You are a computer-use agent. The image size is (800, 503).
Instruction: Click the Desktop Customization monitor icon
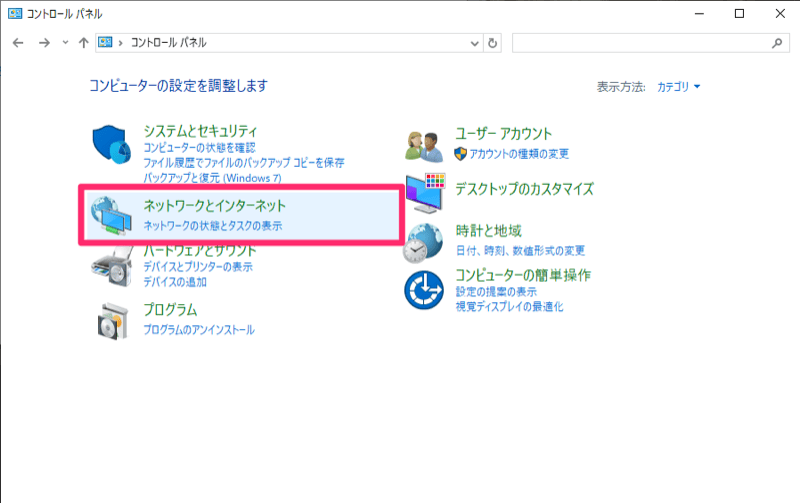click(424, 190)
